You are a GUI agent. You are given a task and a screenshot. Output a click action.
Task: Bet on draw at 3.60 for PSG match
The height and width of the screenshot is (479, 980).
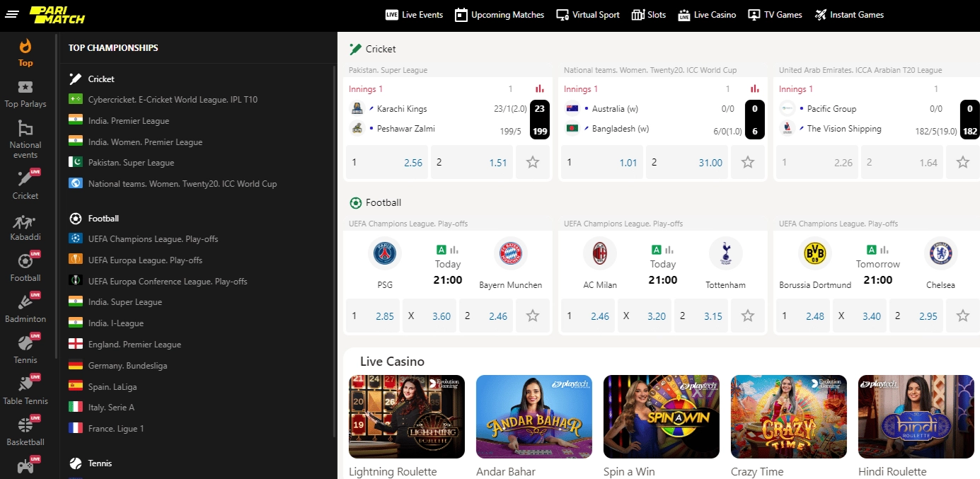pyautogui.click(x=430, y=316)
